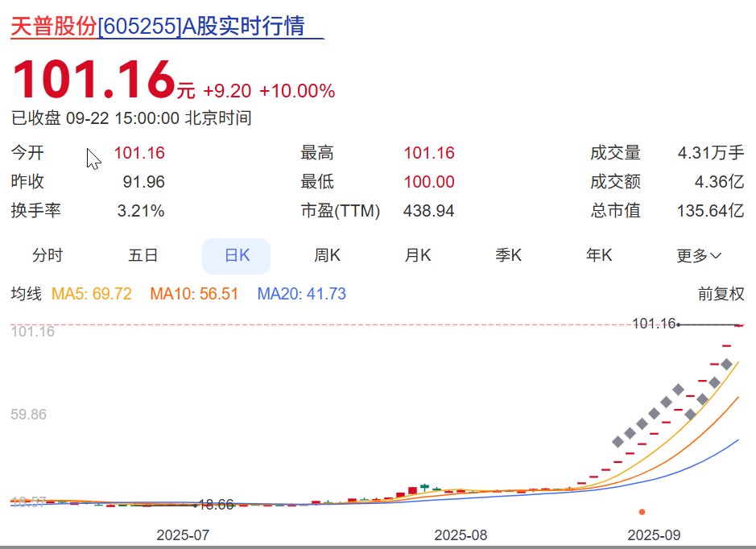Image resolution: width=756 pixels, height=549 pixels.
Task: Click the 成交量 value 4.31万手
Action: click(x=711, y=153)
